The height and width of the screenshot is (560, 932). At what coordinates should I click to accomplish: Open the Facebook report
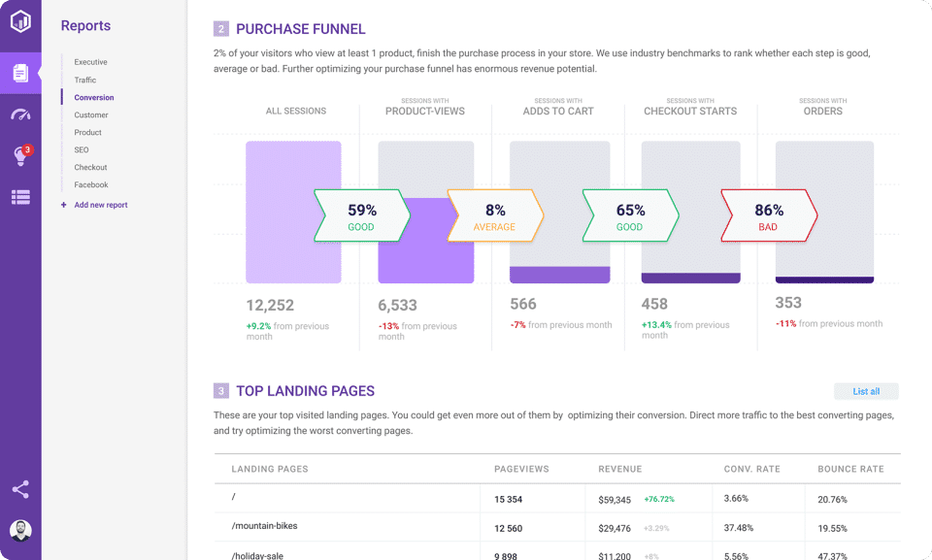coord(91,185)
